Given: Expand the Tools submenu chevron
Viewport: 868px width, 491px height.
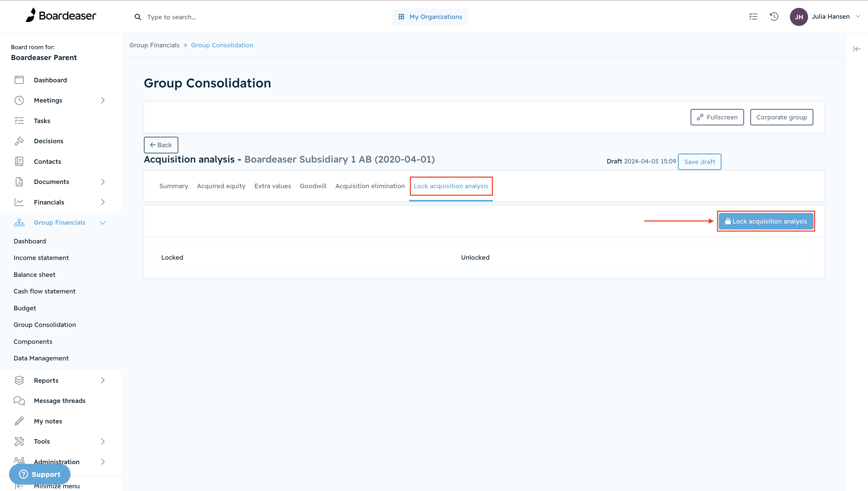Looking at the screenshot, I should coord(103,442).
